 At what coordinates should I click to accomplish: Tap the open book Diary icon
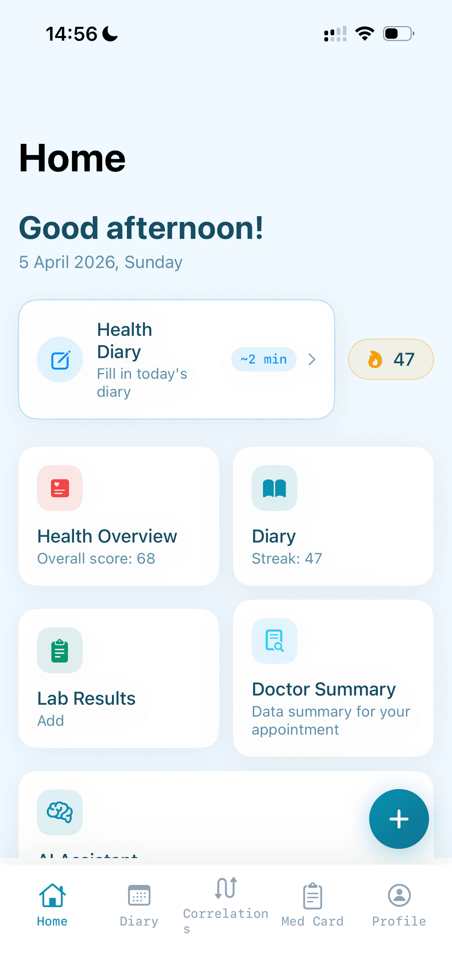click(274, 488)
